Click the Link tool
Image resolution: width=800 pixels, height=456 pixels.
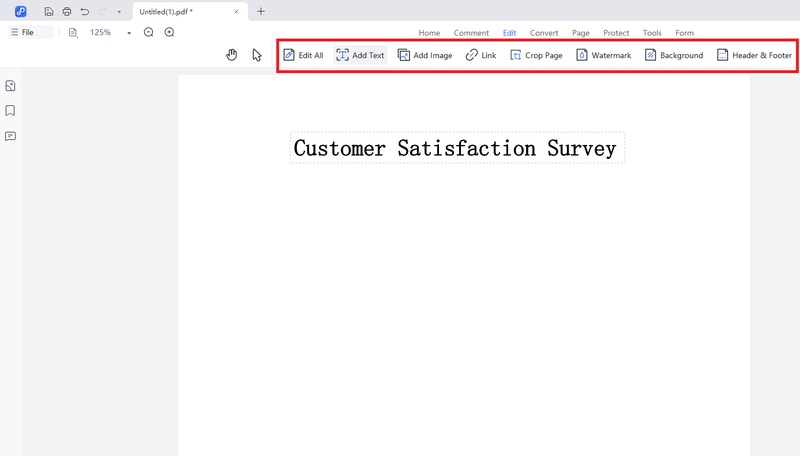pos(481,55)
